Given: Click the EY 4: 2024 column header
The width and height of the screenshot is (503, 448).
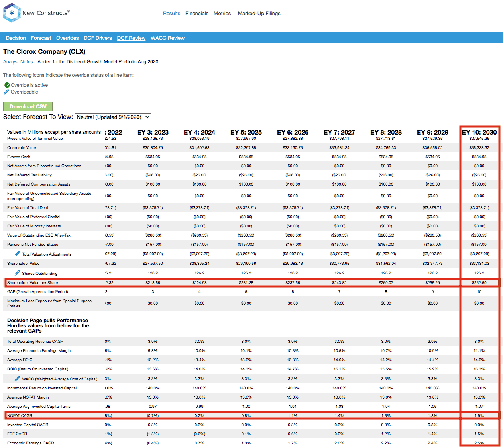Looking at the screenshot, I should [x=199, y=132].
